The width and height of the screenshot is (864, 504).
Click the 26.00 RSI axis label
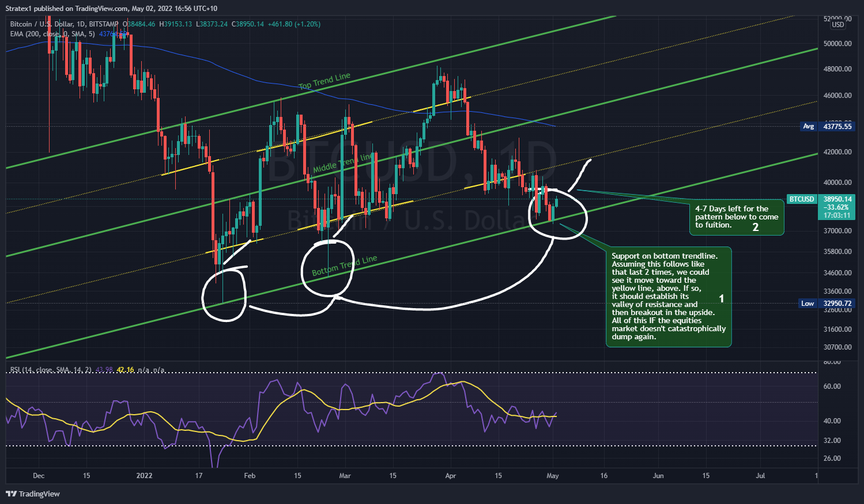pyautogui.click(x=832, y=458)
